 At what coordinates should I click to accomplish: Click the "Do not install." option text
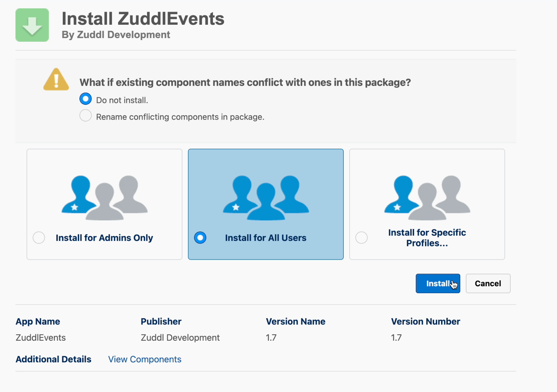122,100
